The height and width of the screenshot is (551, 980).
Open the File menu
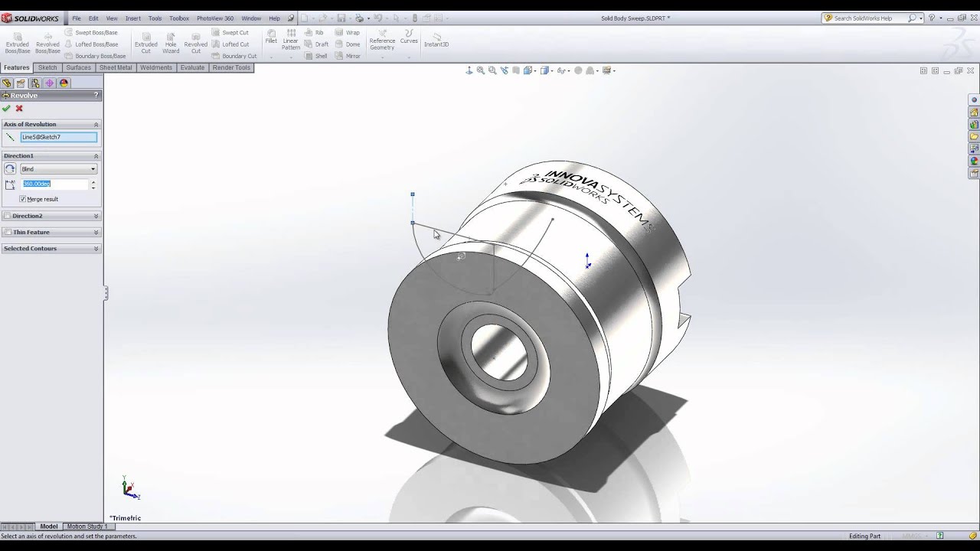point(77,18)
